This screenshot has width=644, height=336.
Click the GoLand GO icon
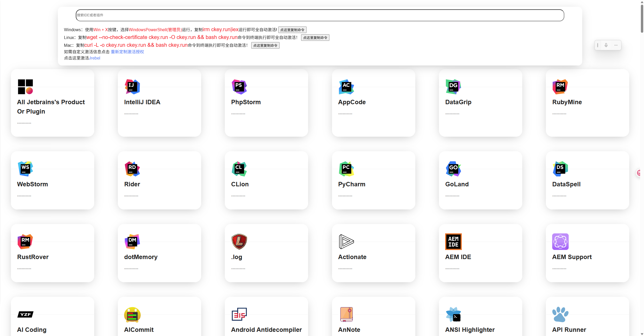point(453,169)
